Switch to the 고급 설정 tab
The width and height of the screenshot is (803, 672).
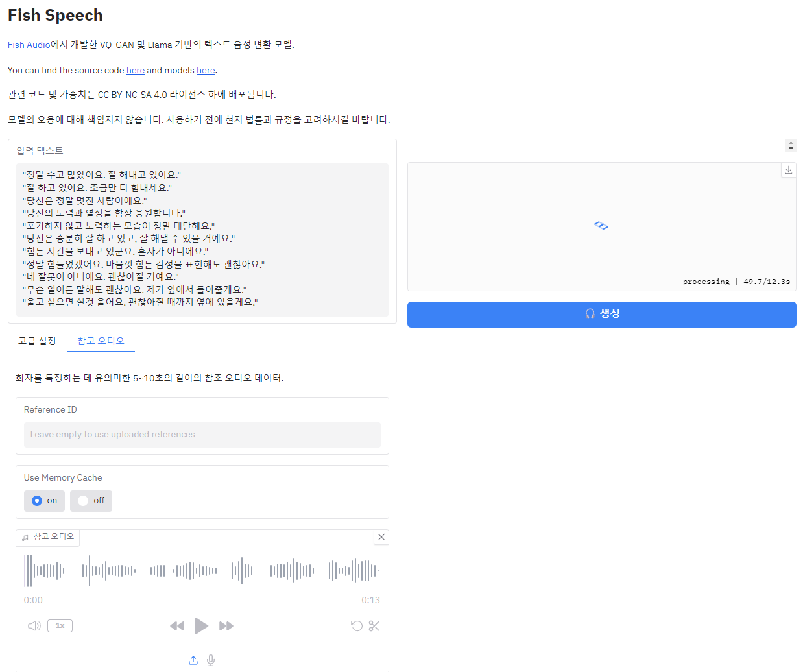pos(37,341)
